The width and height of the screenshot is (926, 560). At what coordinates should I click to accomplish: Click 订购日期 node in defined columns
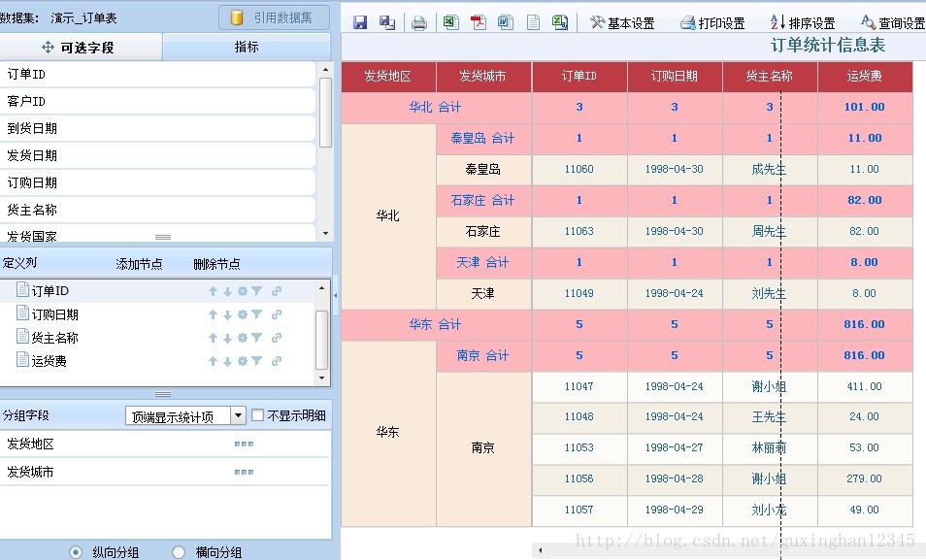click(x=55, y=314)
